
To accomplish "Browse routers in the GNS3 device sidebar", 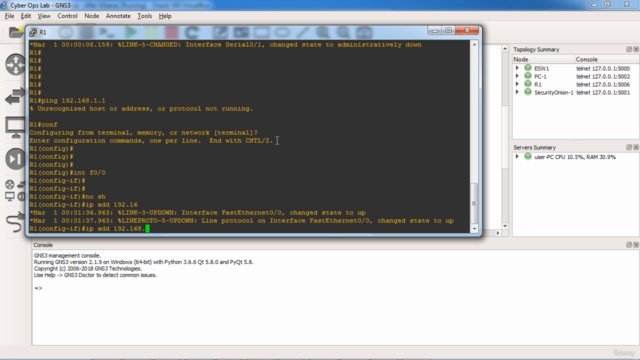I will pos(16,64).
